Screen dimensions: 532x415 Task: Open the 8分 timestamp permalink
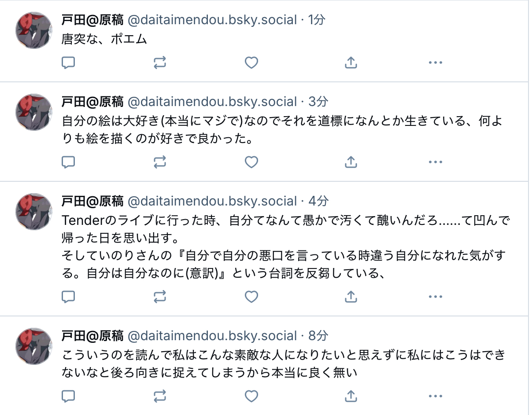[318, 336]
